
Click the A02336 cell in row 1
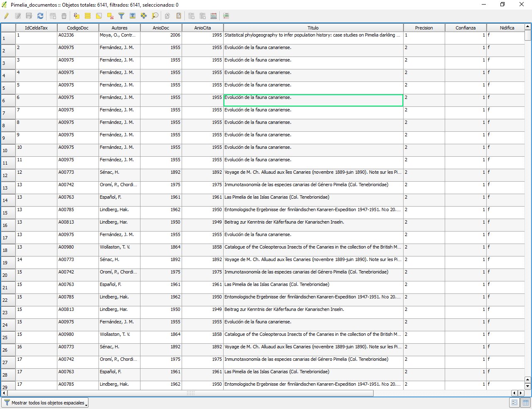pos(78,38)
